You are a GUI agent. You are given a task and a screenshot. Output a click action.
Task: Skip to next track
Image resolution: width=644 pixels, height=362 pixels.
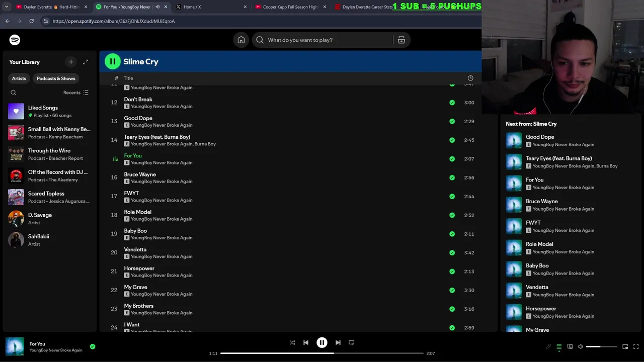pos(338,342)
